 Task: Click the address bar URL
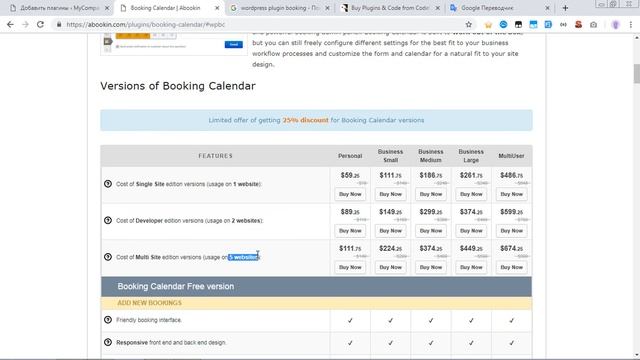pos(146,24)
